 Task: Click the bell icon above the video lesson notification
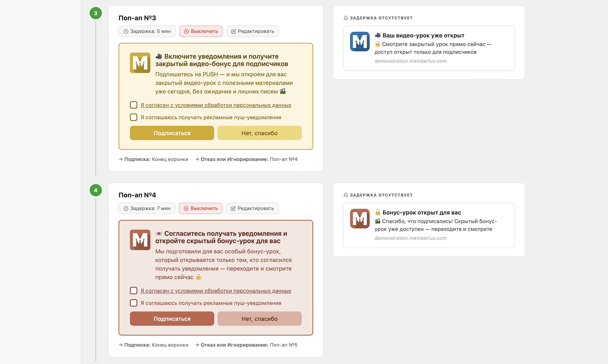pyautogui.click(x=346, y=18)
